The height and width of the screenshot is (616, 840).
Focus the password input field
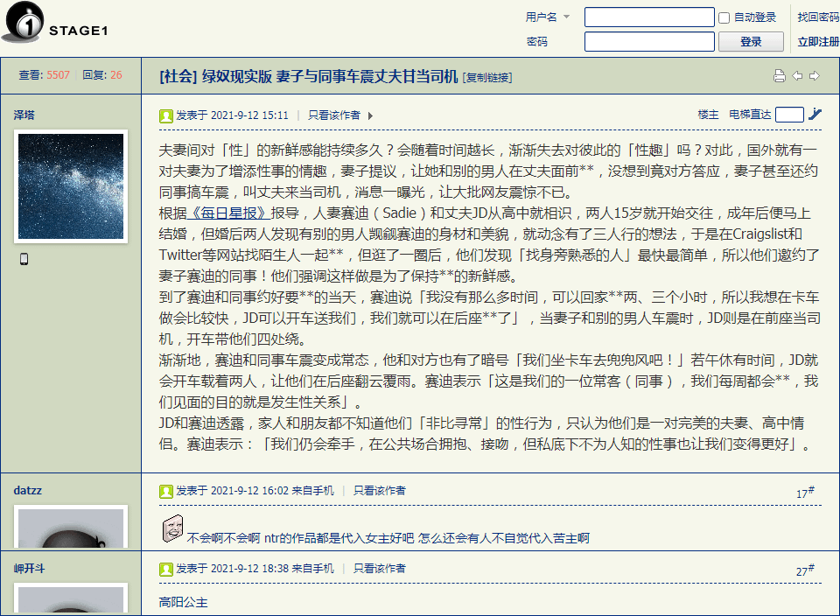click(649, 42)
